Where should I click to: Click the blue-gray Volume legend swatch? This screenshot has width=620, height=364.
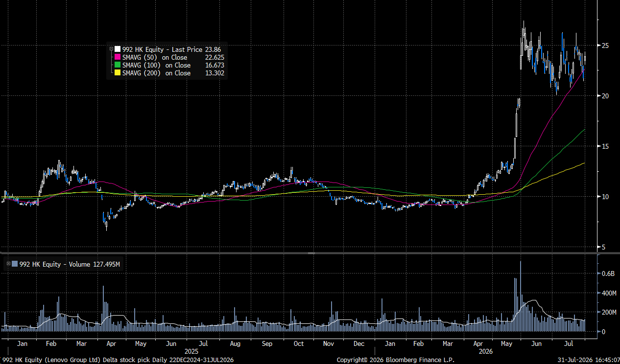click(15, 264)
